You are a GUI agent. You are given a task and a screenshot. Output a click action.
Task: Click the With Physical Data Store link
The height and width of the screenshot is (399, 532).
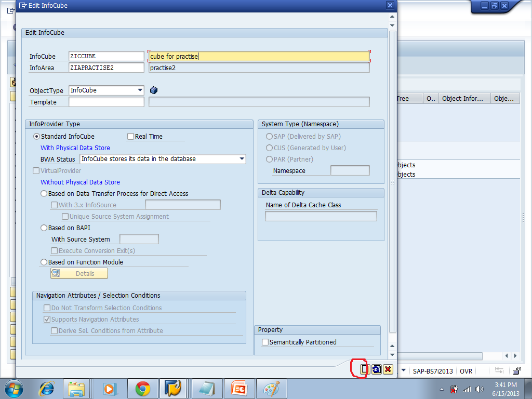[x=75, y=148]
